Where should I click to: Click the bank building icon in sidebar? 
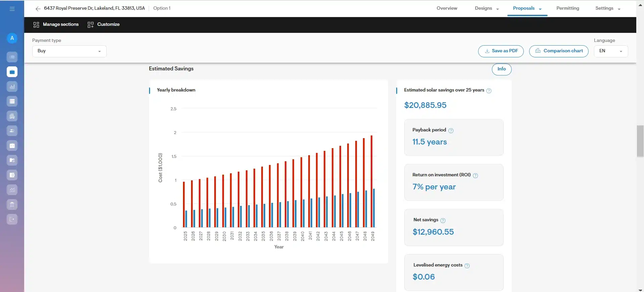[12, 205]
